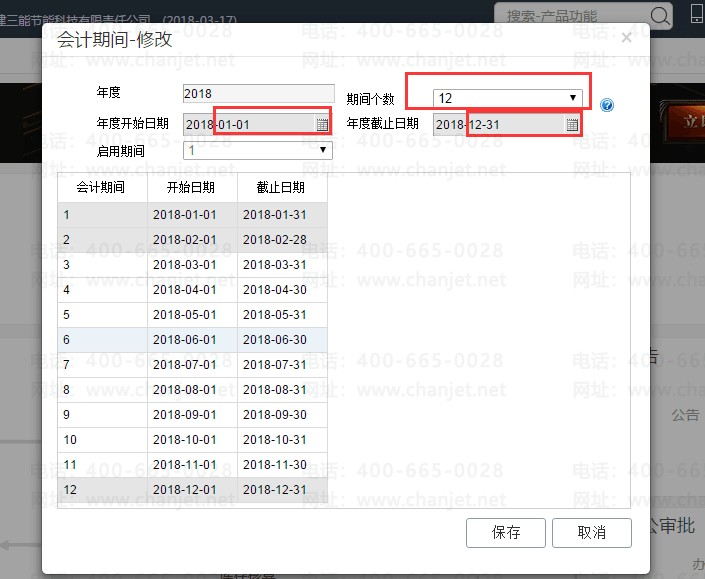This screenshot has width=705, height=579.
Task: Select period 6 row number cell
Action: tap(103, 340)
